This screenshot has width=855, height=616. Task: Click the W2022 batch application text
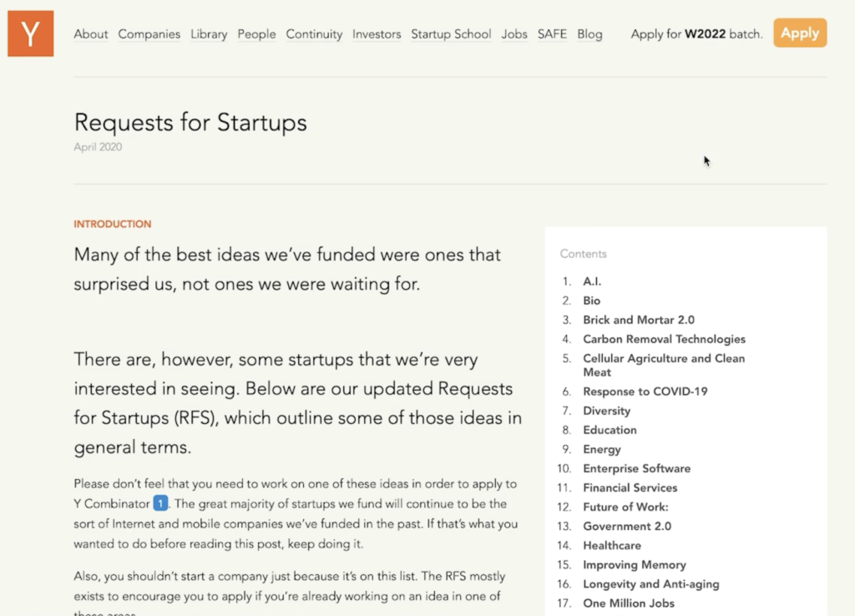tap(697, 34)
